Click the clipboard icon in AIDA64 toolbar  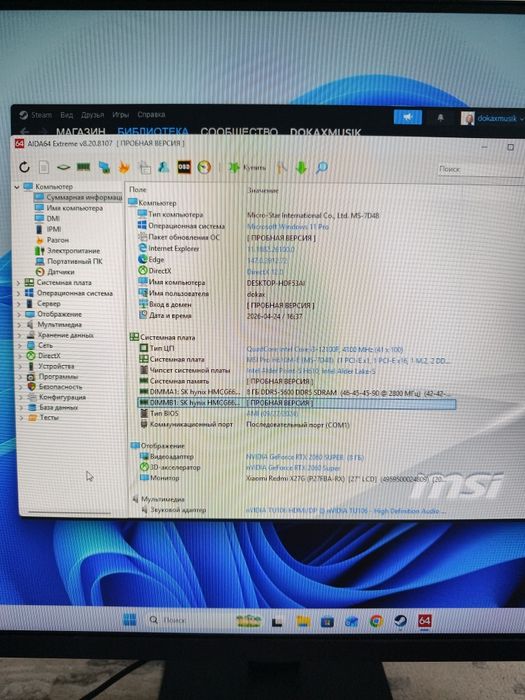145,167
